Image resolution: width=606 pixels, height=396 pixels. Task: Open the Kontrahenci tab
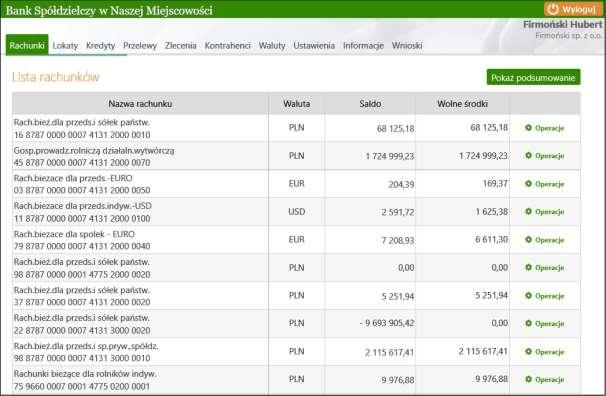click(228, 46)
